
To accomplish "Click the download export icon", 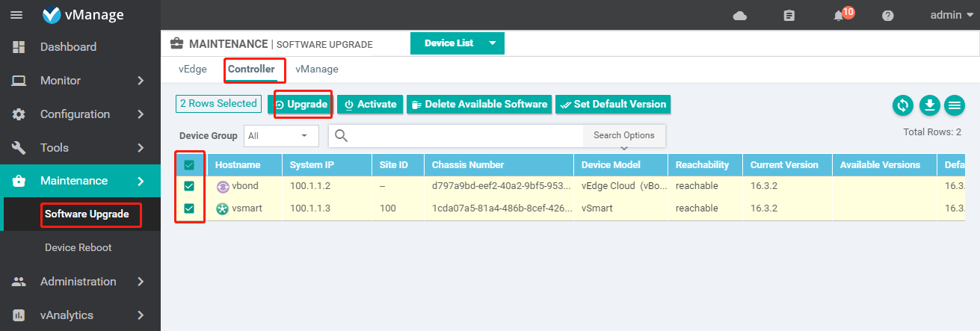I will pos(929,105).
